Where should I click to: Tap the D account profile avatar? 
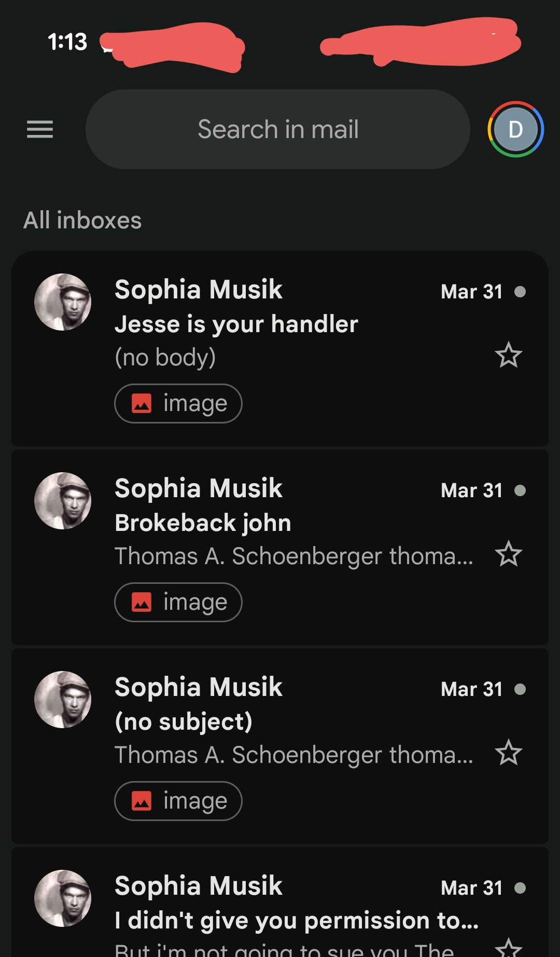(x=515, y=129)
